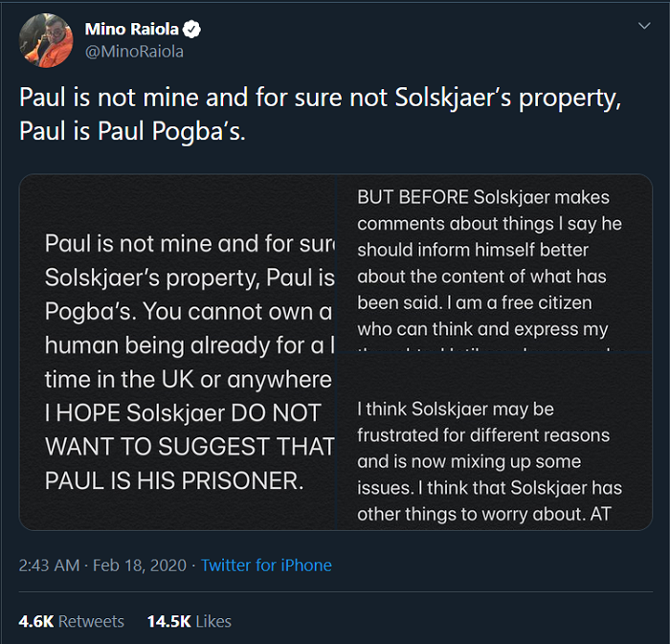Screen dimensions: 670x644
Task: Click 'PAUL IS HIS PRISONER' in the left image
Action: tap(173, 480)
